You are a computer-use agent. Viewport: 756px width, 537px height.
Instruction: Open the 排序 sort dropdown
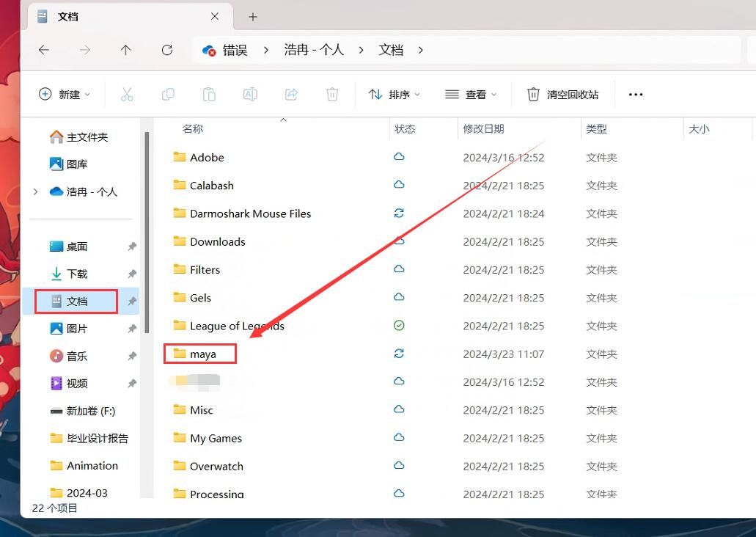click(394, 94)
